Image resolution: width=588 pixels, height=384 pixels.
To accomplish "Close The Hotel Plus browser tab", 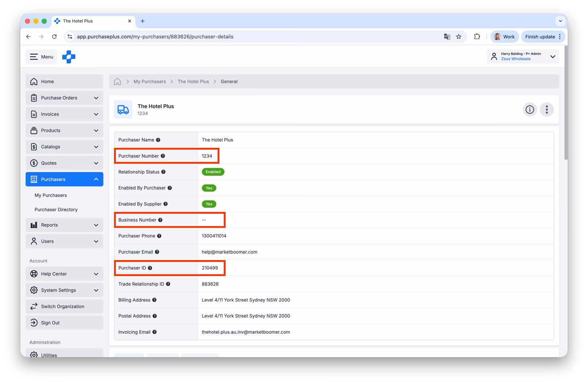I will pyautogui.click(x=130, y=21).
